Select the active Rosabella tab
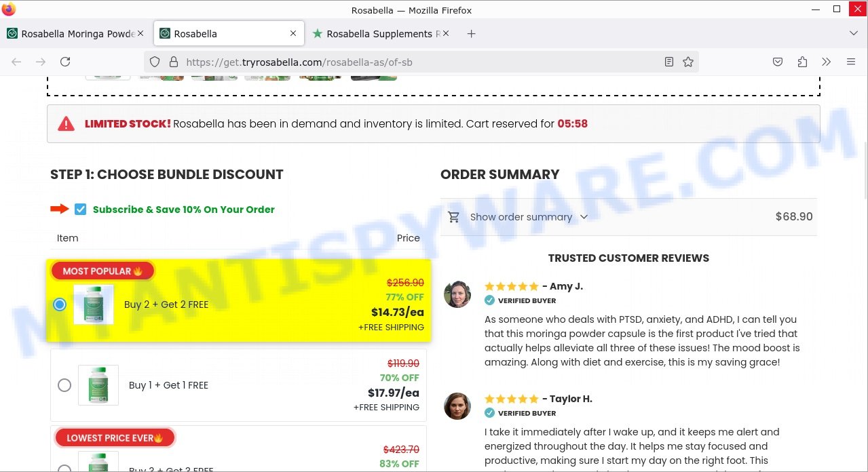The width and height of the screenshot is (868, 472). coord(229,33)
